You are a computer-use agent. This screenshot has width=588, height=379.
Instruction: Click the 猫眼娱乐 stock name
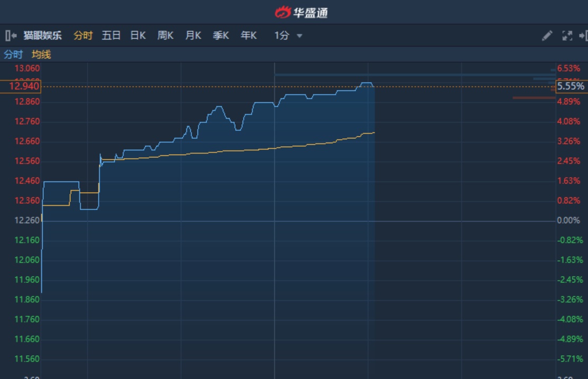pos(43,36)
